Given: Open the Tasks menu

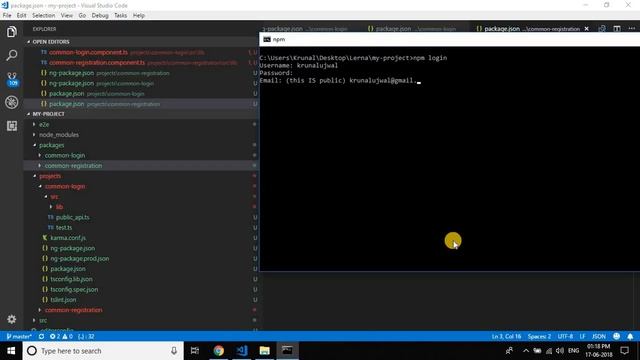Looking at the screenshot, I should coord(120,16).
